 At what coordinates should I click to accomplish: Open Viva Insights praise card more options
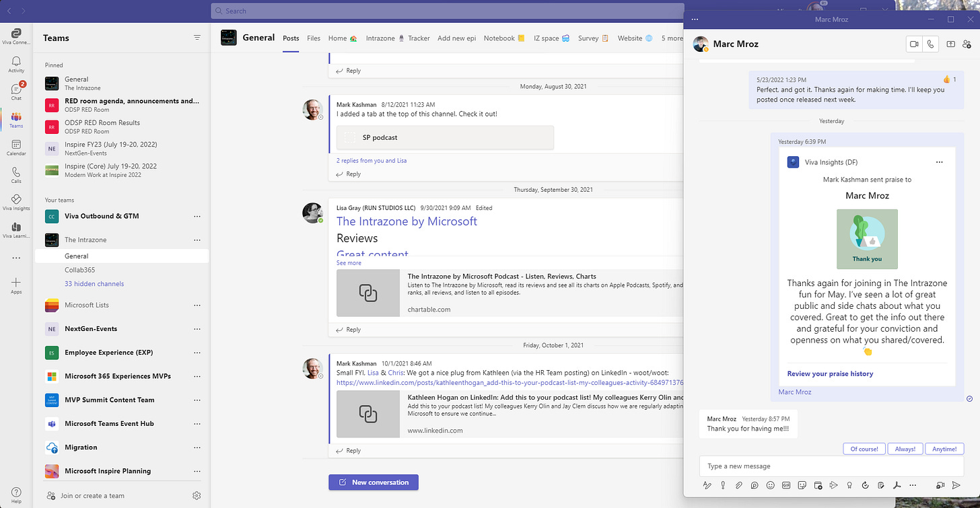[x=940, y=162]
